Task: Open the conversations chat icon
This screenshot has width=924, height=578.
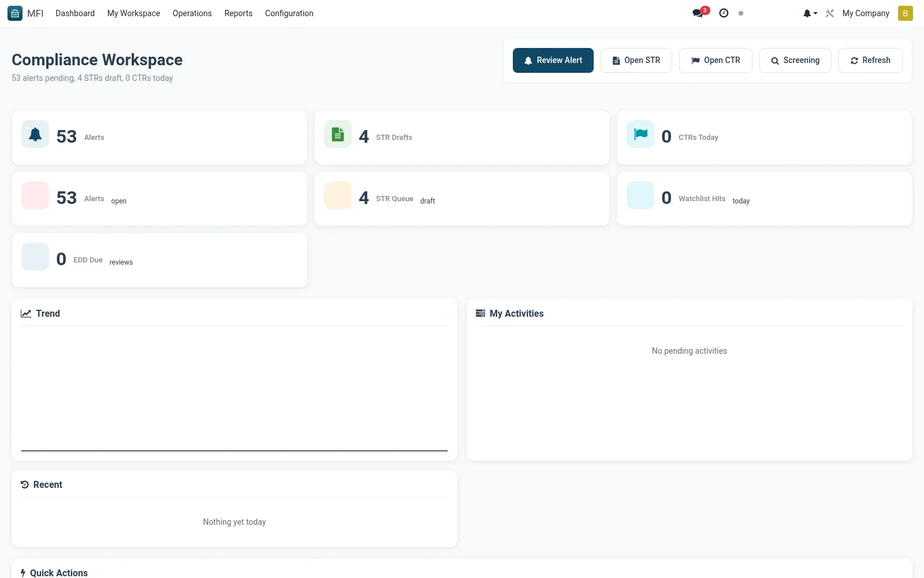Action: (698, 13)
